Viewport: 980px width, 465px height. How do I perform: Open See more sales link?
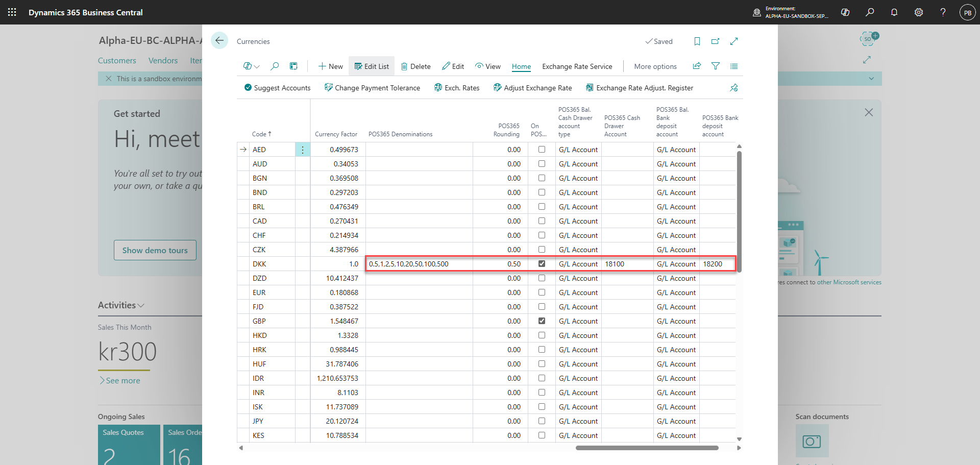pos(120,381)
